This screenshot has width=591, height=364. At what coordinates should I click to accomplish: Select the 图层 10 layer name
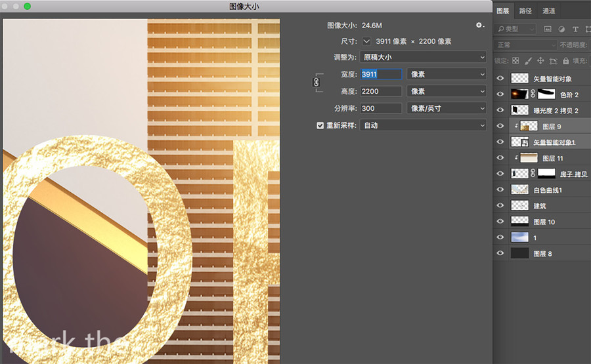point(544,222)
